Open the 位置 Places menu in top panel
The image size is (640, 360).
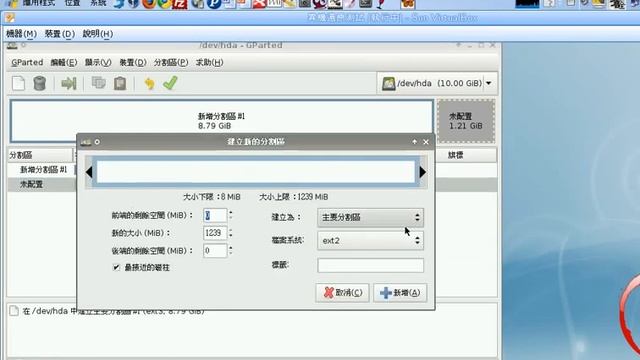[73, 3]
